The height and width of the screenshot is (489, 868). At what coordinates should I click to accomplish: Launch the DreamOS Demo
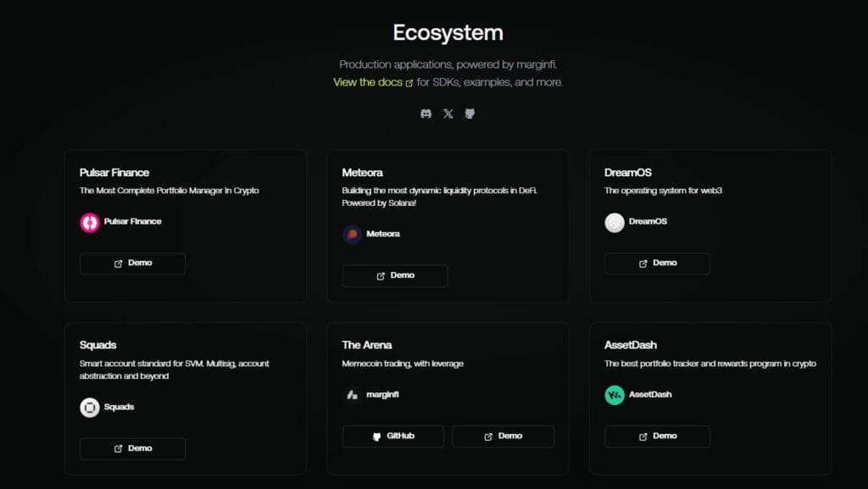[657, 264]
